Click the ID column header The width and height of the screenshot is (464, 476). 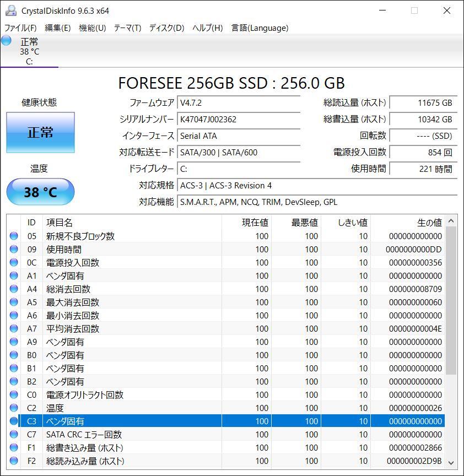[31, 223]
